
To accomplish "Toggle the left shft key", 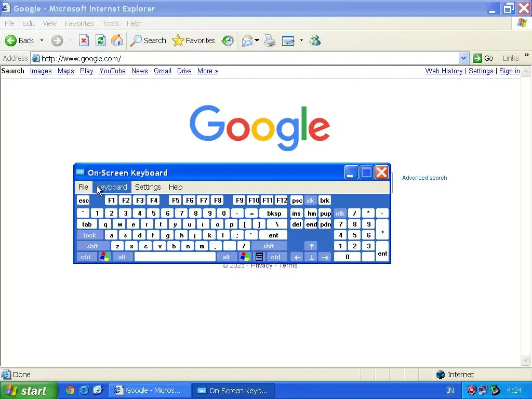I will [x=92, y=246].
